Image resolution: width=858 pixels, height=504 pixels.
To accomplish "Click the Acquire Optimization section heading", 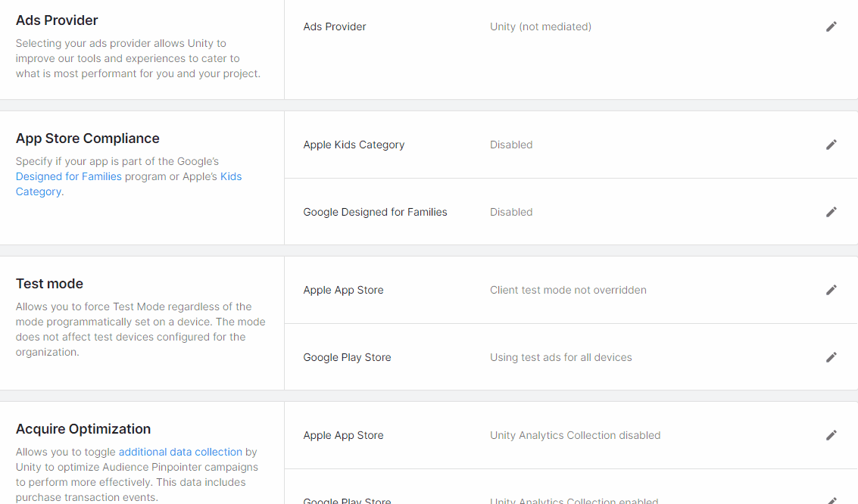I will point(83,429).
